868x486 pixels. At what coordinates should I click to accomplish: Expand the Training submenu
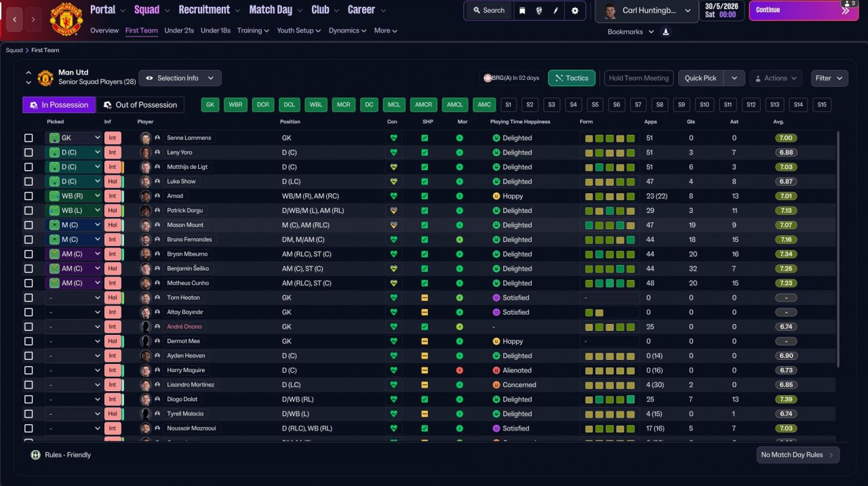pyautogui.click(x=253, y=31)
